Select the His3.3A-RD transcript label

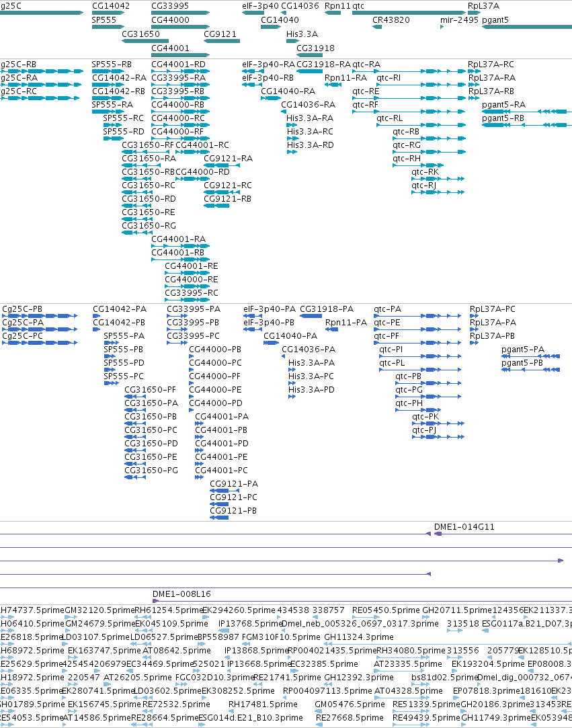click(310, 145)
